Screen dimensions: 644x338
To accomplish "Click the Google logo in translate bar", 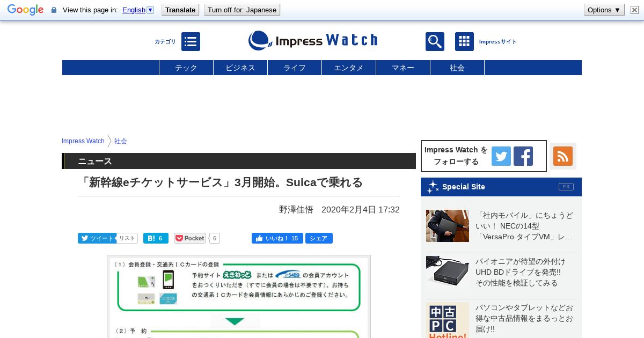I will point(25,10).
